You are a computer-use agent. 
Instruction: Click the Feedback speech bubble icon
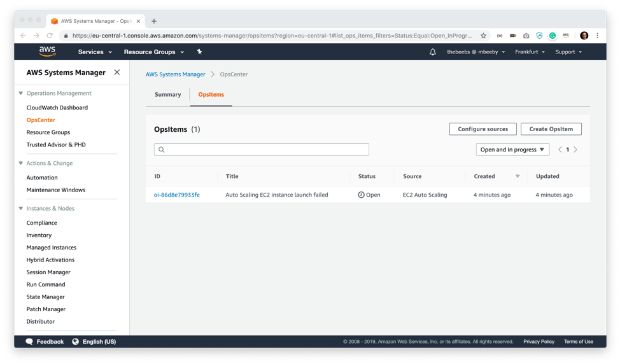[29, 342]
